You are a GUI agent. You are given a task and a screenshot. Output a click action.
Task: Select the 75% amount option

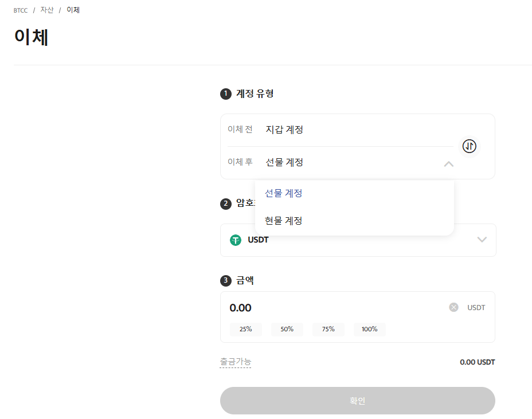328,329
